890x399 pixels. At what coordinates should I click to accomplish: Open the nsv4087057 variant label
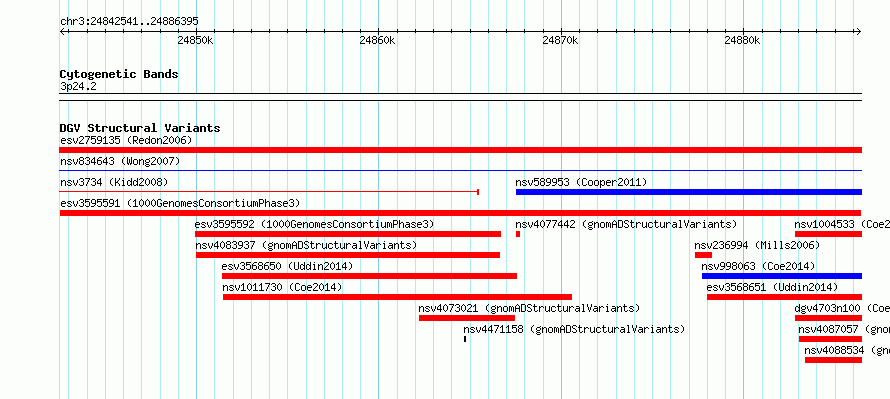844,329
